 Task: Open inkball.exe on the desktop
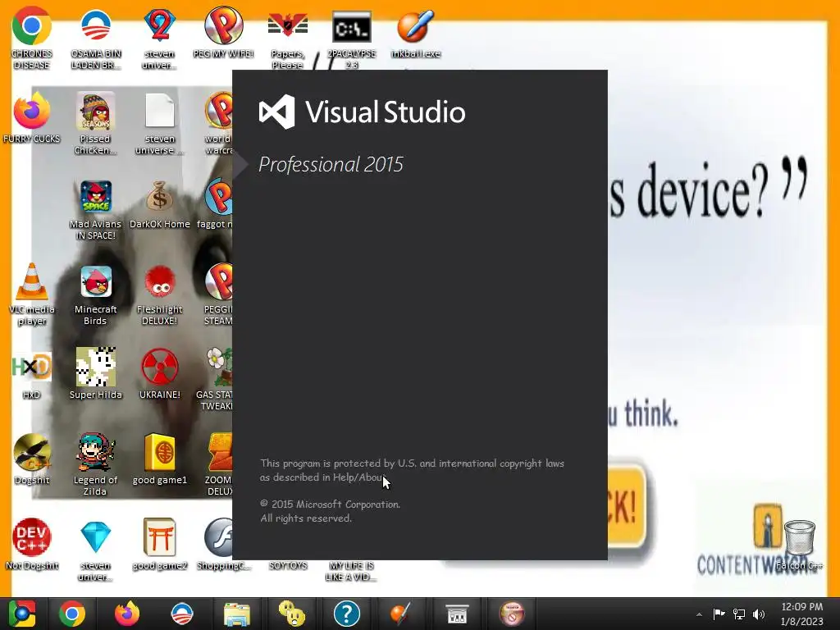coord(415,32)
